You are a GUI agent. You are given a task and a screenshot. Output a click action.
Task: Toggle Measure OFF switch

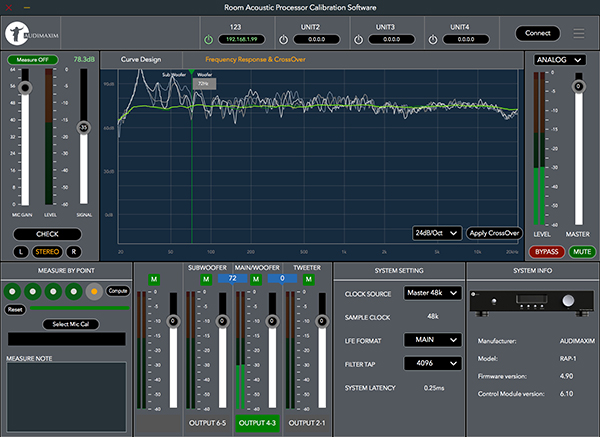(x=33, y=60)
